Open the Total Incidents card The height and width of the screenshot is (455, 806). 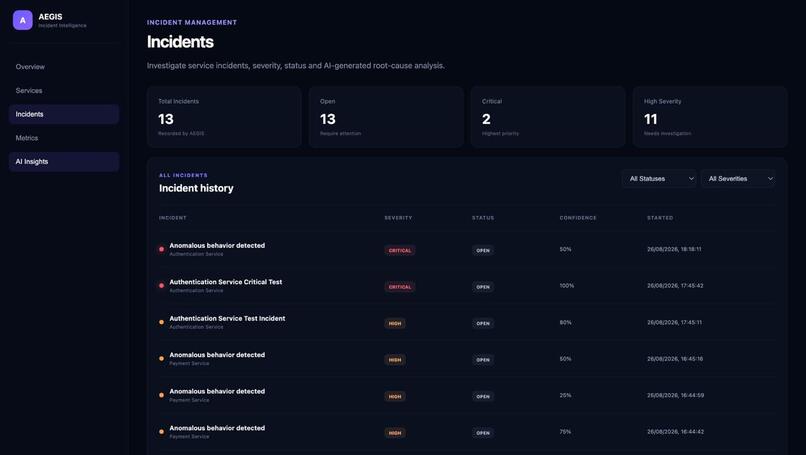(x=224, y=117)
